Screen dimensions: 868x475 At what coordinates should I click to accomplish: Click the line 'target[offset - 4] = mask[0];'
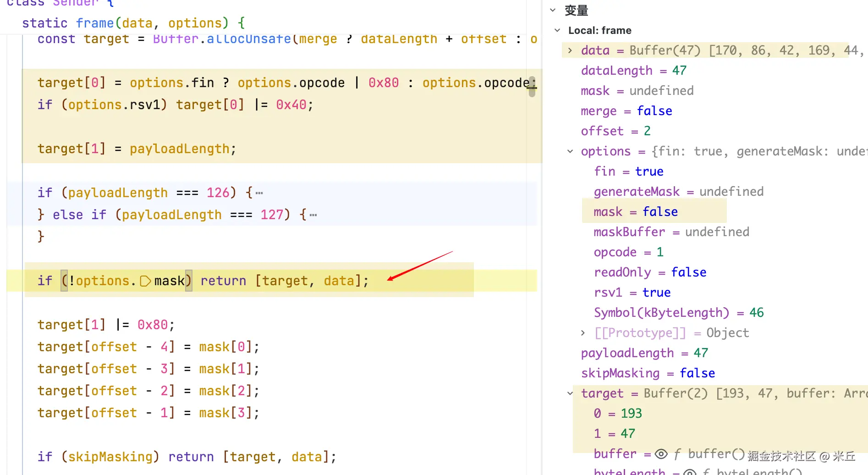(148, 347)
